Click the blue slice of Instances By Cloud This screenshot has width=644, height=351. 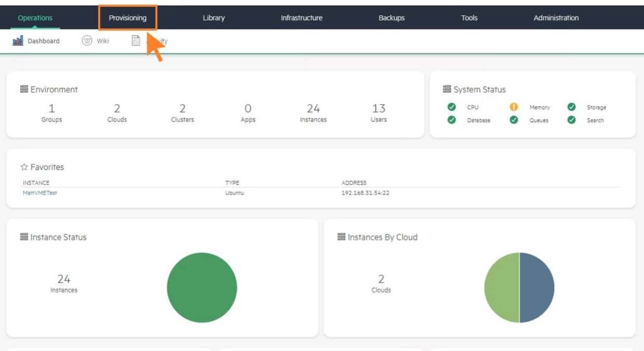[537, 287]
